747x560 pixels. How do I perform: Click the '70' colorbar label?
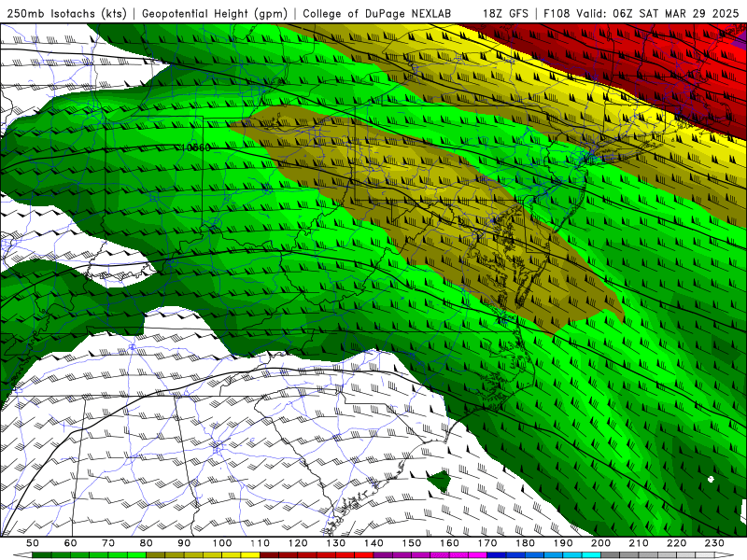[108, 543]
